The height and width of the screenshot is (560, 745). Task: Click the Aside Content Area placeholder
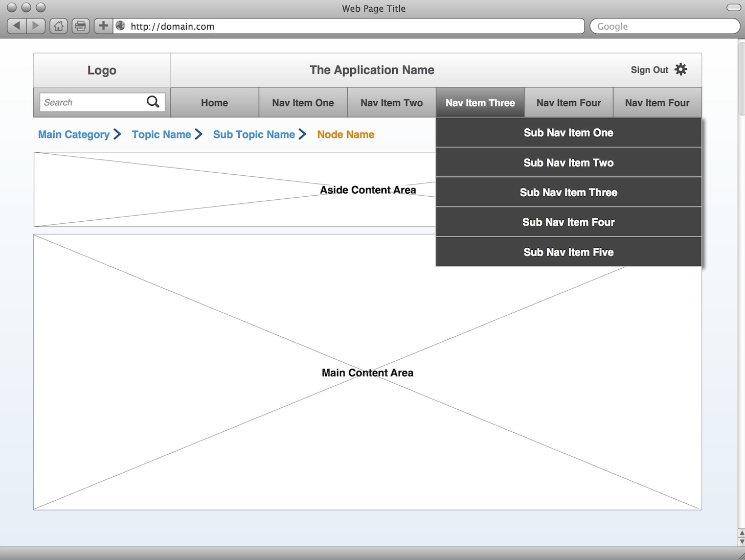[235, 190]
